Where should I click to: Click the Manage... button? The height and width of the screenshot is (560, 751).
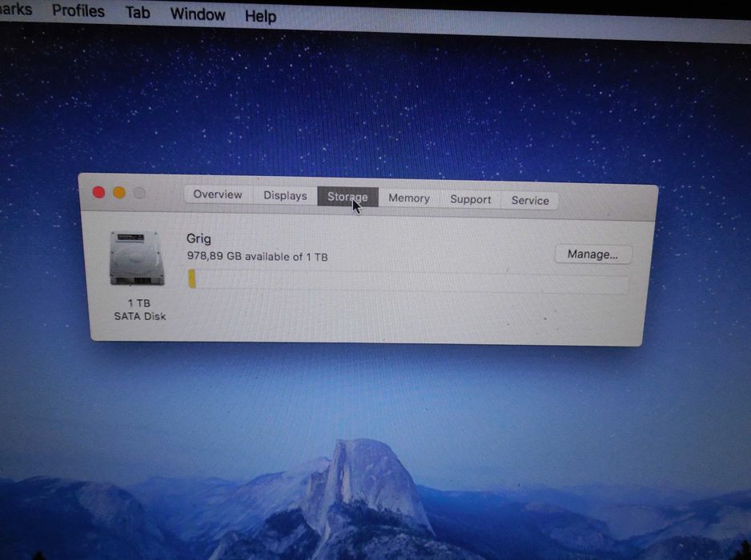coord(593,254)
